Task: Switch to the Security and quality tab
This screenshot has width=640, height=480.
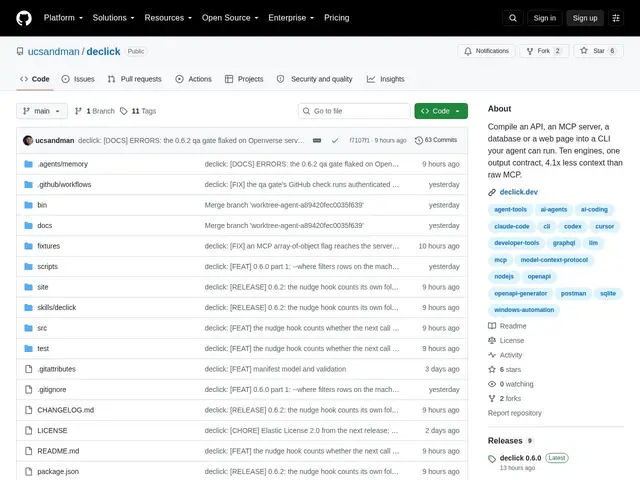Action: coord(314,79)
